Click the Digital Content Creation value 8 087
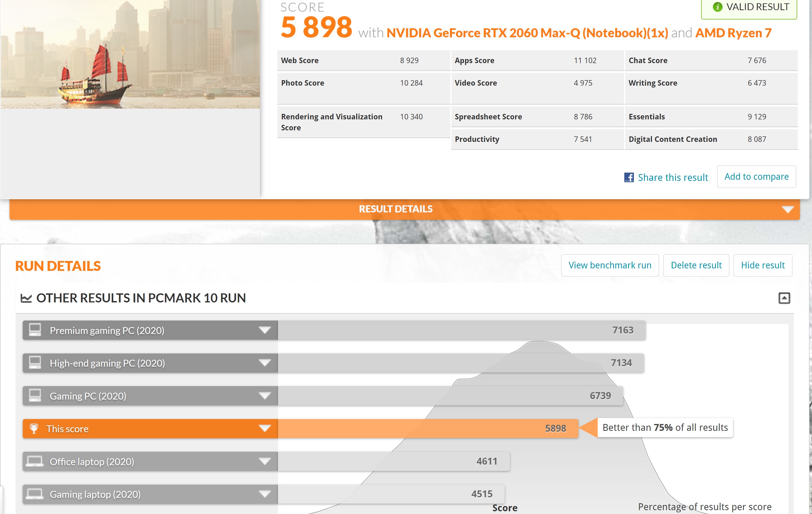This screenshot has width=812, height=514. (757, 139)
